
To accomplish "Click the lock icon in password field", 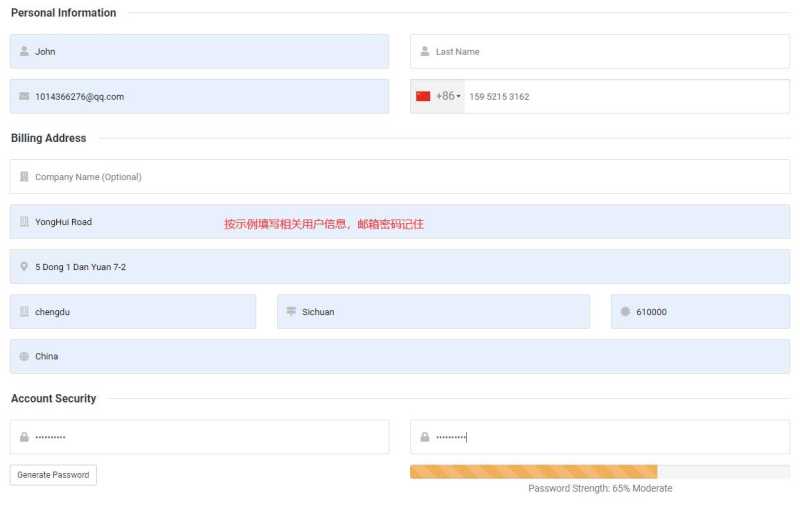I will [24, 437].
